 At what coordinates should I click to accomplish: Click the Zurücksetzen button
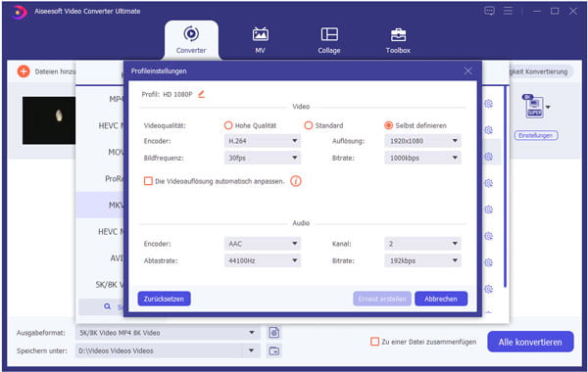point(164,299)
